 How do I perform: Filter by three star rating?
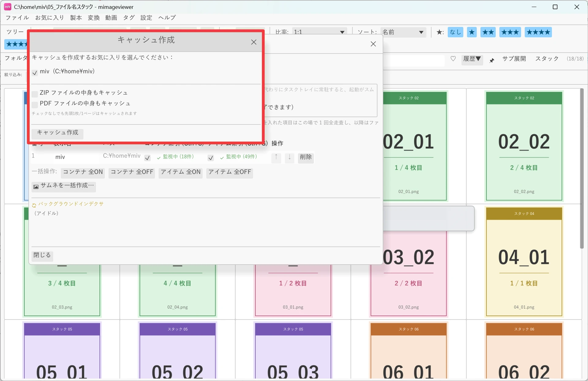[x=510, y=32]
